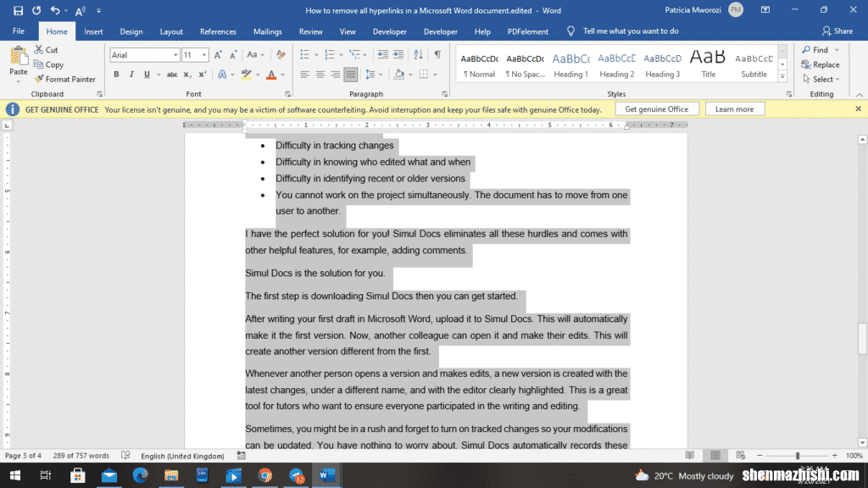Click Get genuine Office button
The image size is (868, 488).
[657, 109]
